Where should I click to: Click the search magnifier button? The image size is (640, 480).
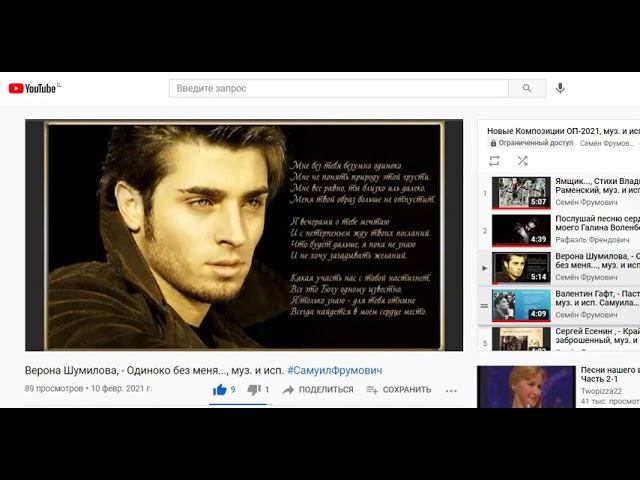pos(527,88)
